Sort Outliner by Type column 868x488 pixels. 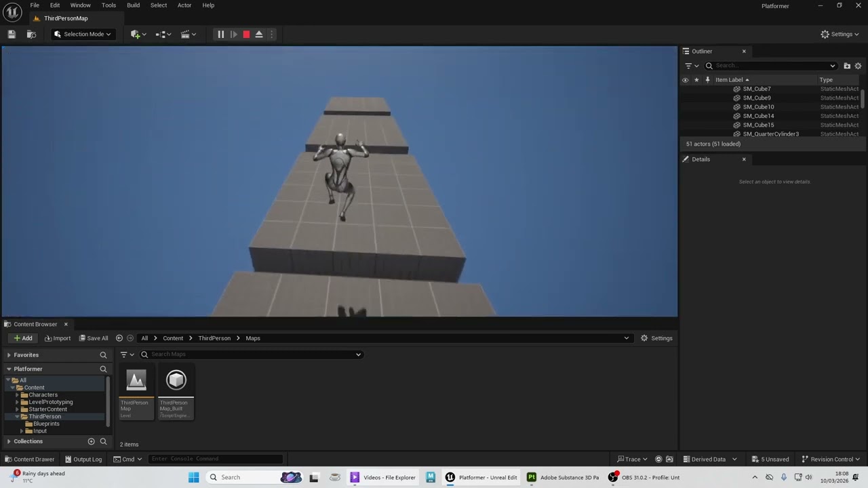pyautogui.click(x=826, y=80)
